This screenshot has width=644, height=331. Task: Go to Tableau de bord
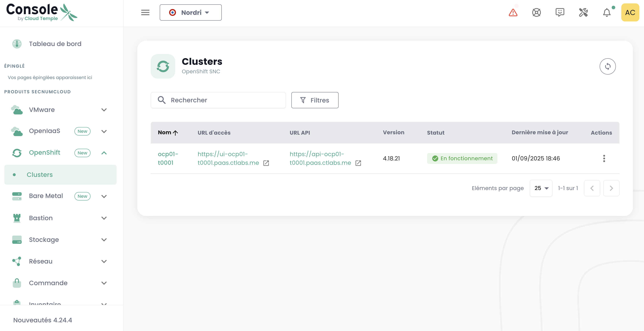(55, 44)
